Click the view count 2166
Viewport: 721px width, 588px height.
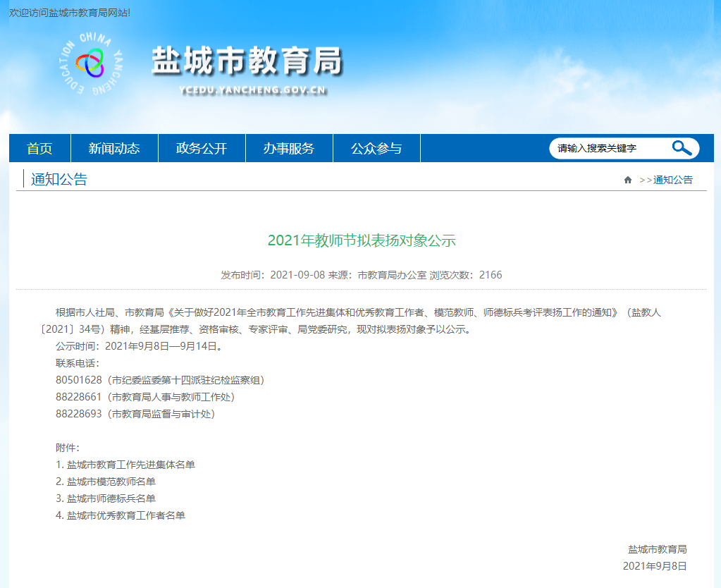pos(491,275)
